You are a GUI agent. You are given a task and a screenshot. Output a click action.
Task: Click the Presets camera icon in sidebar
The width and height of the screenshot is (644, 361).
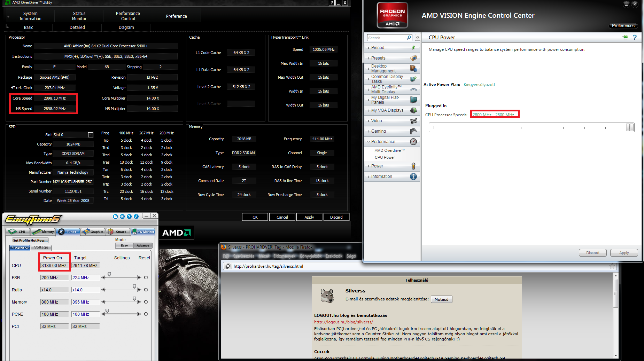[x=413, y=58]
